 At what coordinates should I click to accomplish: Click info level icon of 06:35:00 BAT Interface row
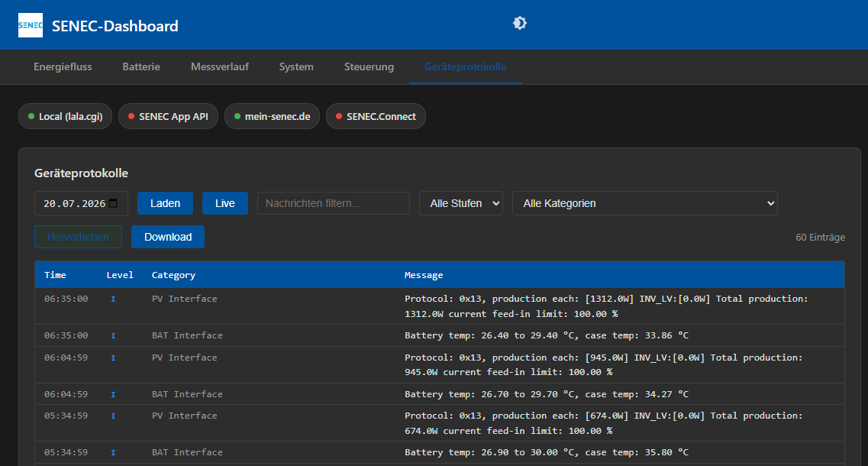(x=113, y=336)
